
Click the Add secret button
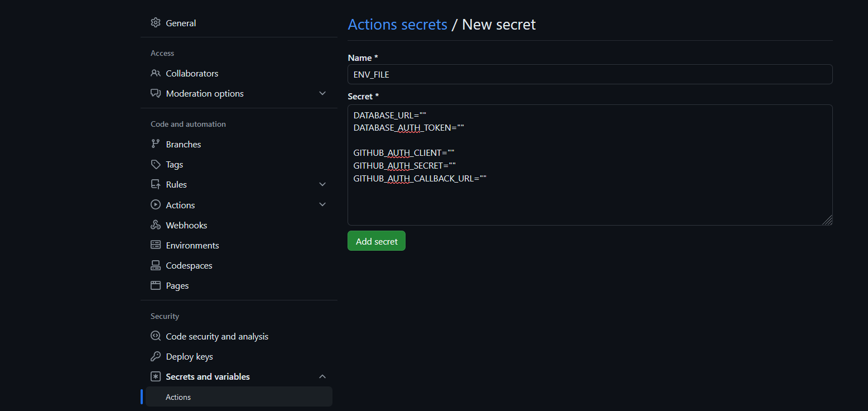377,241
